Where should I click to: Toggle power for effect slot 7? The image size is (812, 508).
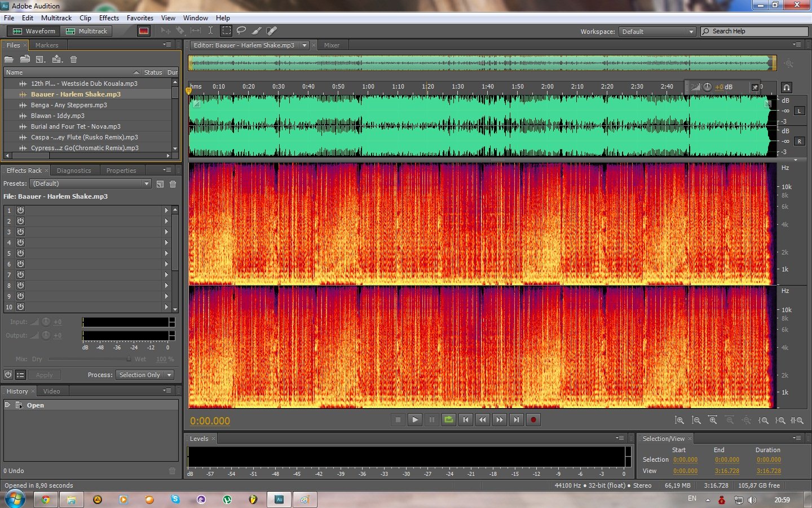point(21,275)
